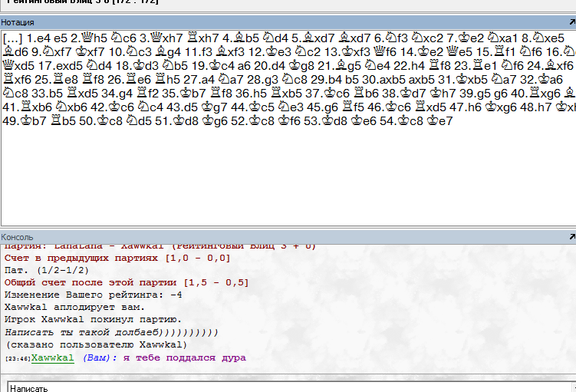Viewport: 576px width, 392px height.
Task: Click console line 'Пат. (1/2-1/2)'
Action: pyautogui.click(x=47, y=271)
